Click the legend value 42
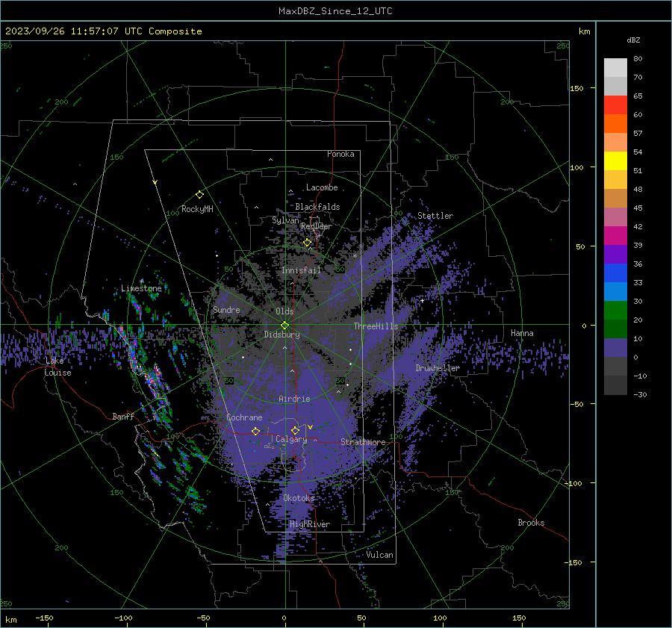The width and height of the screenshot is (672, 628). coord(638,227)
